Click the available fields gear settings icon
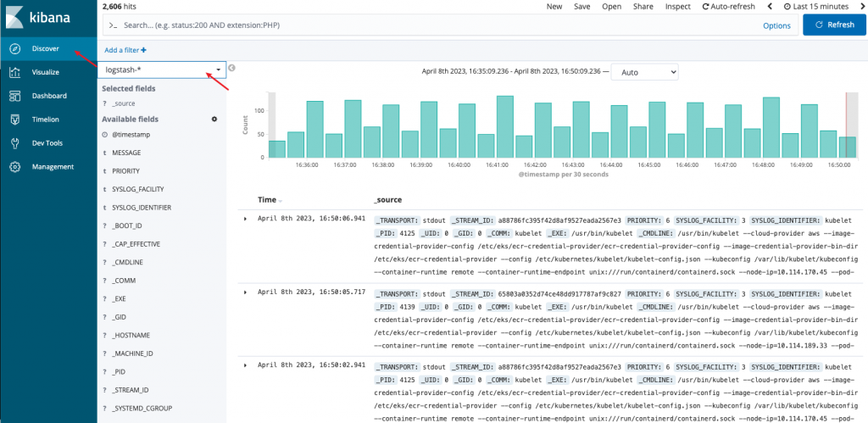 pos(214,119)
